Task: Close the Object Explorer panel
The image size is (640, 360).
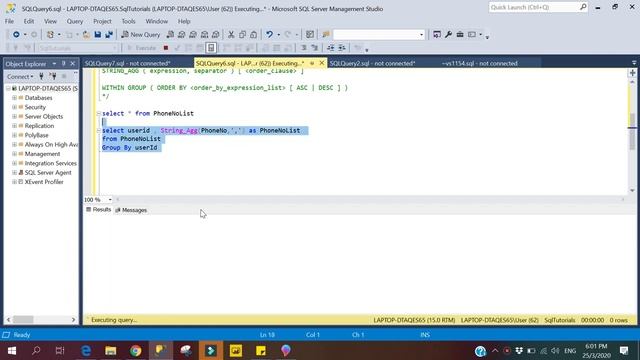Action: 73,64
